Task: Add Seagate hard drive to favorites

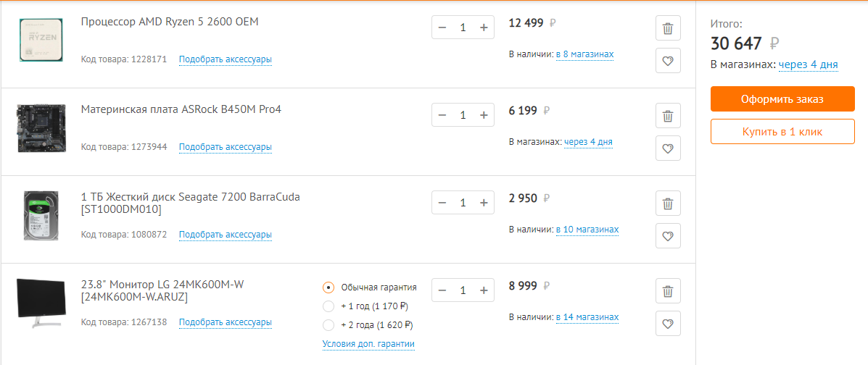Action: point(668,236)
